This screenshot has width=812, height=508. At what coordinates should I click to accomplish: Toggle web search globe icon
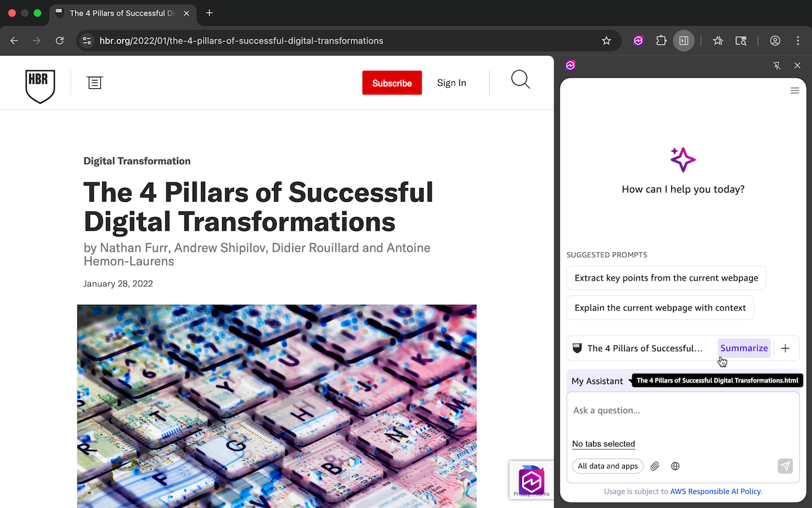(x=676, y=466)
